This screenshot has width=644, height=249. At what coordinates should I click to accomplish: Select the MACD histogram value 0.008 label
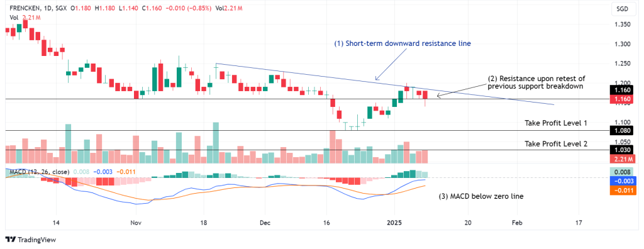coord(621,172)
